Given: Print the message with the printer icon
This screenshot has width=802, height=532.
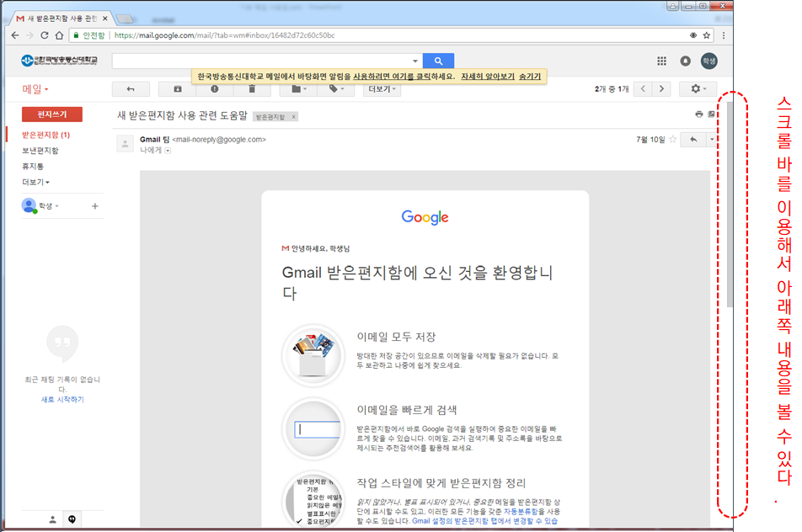Looking at the screenshot, I should click(x=698, y=114).
